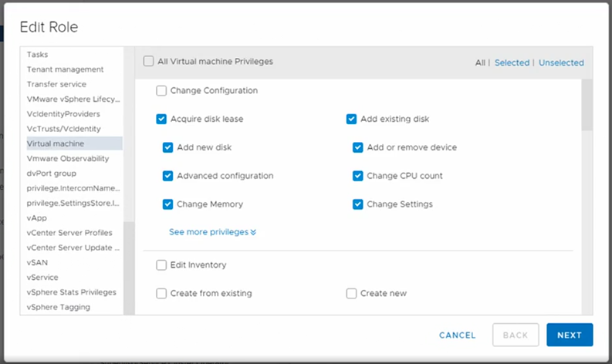The height and width of the screenshot is (364, 612).
Task: Open the vSAN privilege category
Action: click(x=38, y=262)
